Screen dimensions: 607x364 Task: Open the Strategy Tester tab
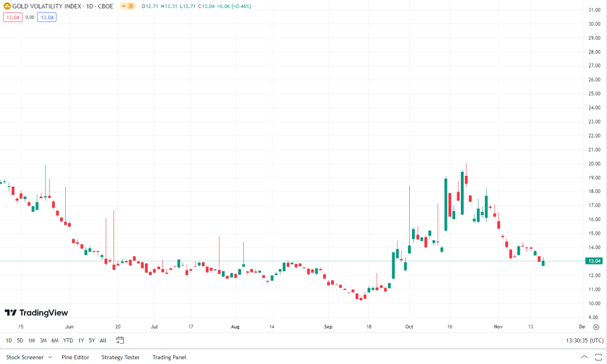(x=120, y=357)
